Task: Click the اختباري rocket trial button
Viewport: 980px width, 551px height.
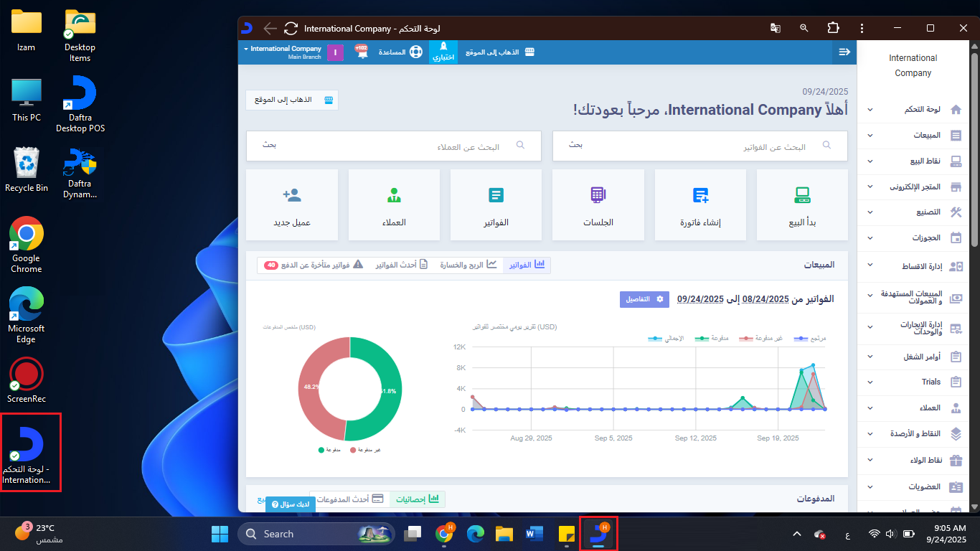Action: [x=443, y=52]
